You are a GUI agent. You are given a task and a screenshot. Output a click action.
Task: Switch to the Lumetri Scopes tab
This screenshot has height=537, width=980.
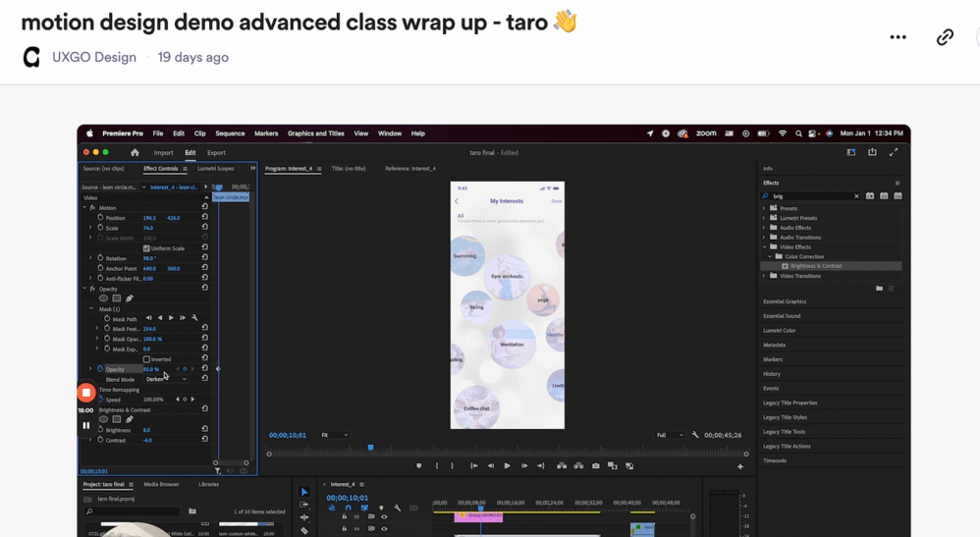(x=216, y=169)
